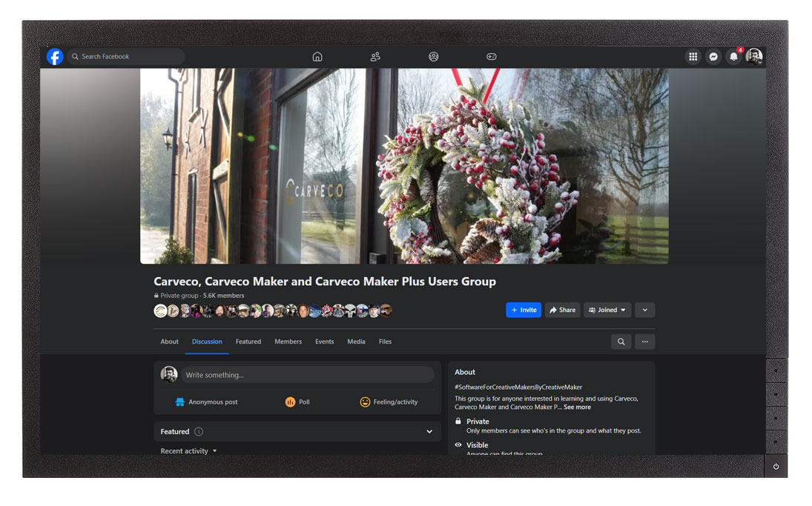The width and height of the screenshot is (812, 506).
Task: Click the group cover photo
Action: [x=404, y=166]
